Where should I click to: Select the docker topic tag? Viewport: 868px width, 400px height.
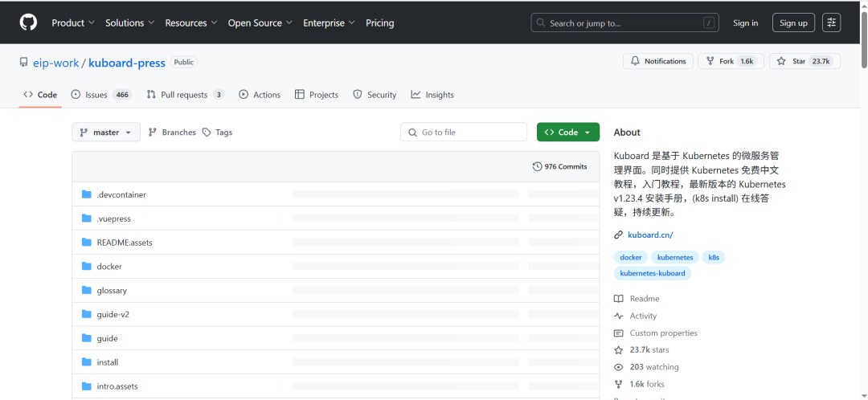coord(631,257)
